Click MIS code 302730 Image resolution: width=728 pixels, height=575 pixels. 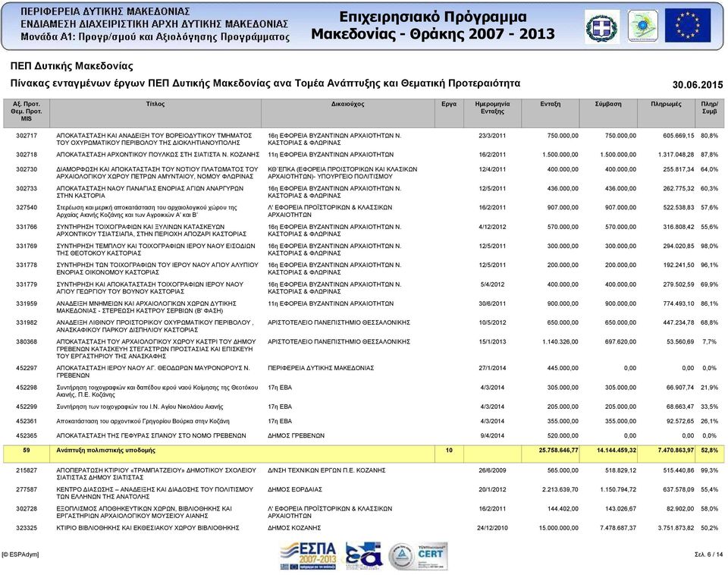click(x=27, y=169)
